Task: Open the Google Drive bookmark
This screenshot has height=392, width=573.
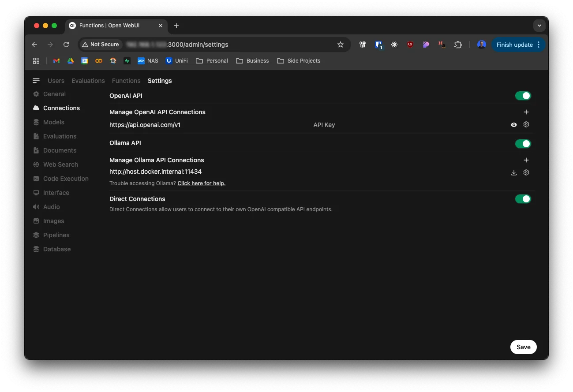Action: click(x=71, y=61)
